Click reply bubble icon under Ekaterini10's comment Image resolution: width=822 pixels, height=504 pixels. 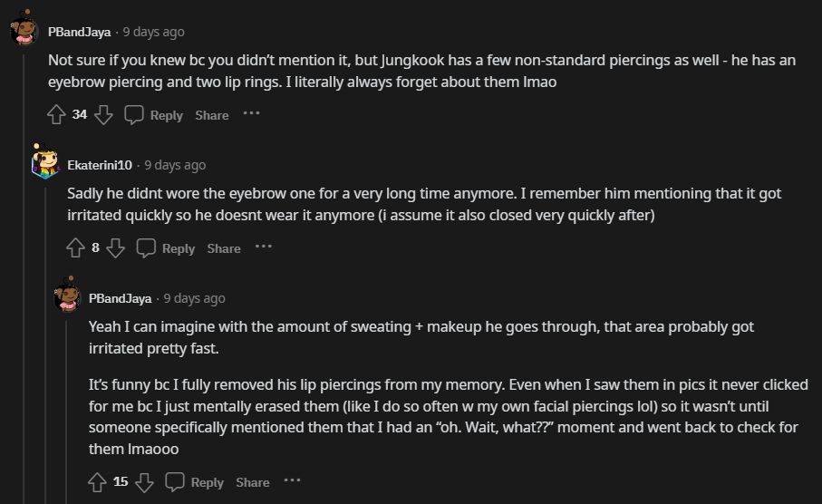coord(145,248)
